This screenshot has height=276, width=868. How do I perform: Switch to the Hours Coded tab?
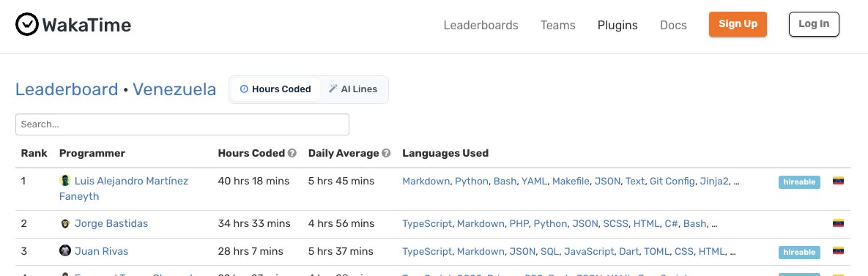tap(275, 89)
